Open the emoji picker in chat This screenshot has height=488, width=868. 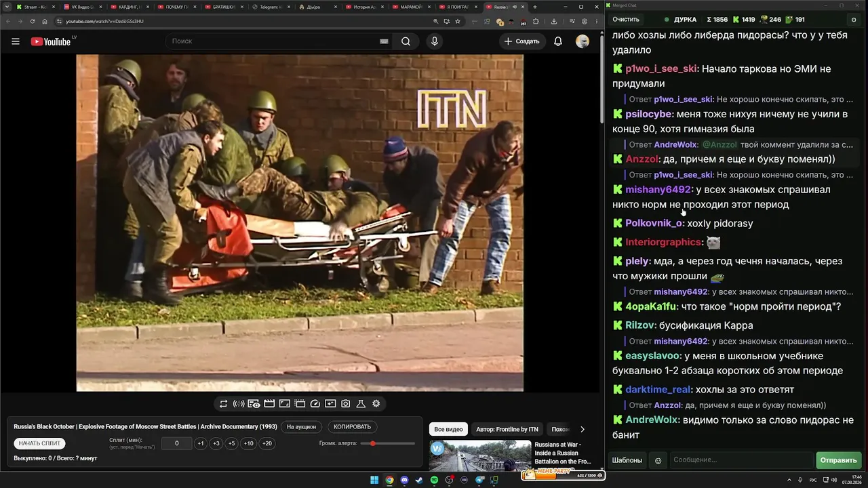click(658, 460)
